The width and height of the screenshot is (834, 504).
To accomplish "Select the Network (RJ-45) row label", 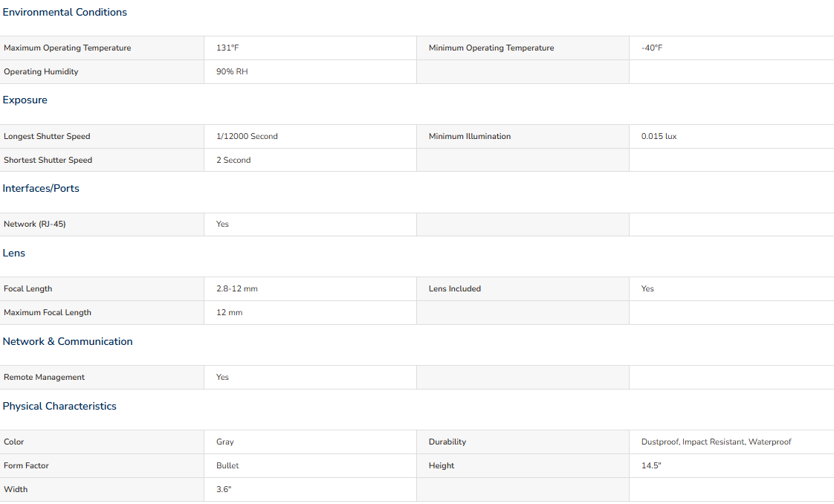I will tap(35, 224).
